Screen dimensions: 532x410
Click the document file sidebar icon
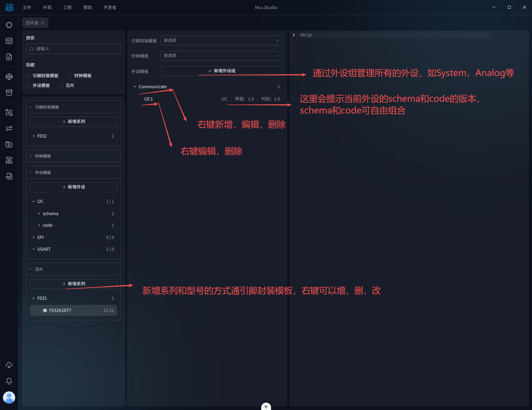pyautogui.click(x=9, y=57)
